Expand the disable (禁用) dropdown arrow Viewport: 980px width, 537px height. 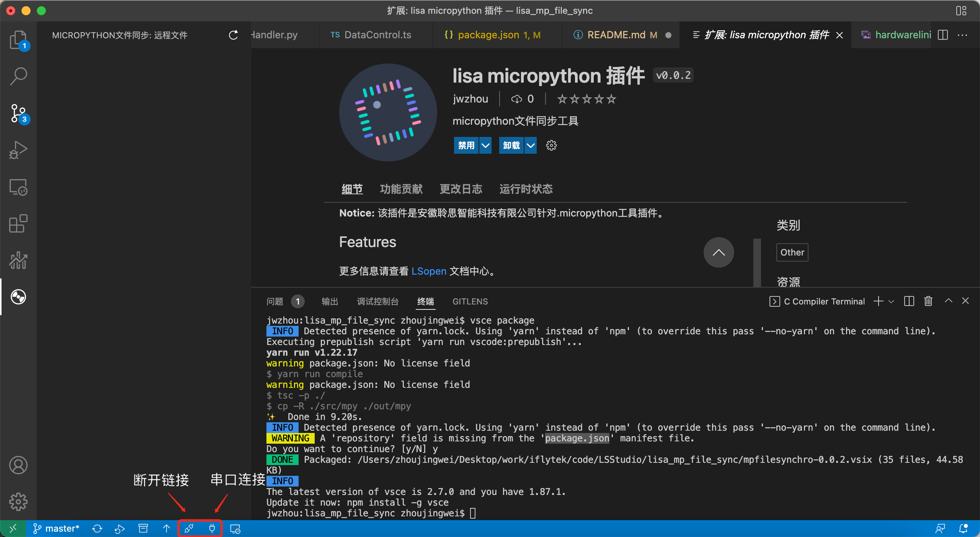pyautogui.click(x=485, y=145)
